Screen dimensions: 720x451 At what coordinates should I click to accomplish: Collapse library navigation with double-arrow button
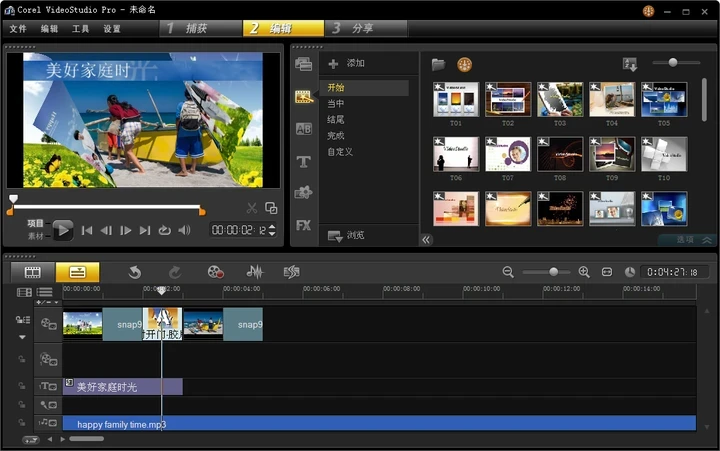(426, 239)
